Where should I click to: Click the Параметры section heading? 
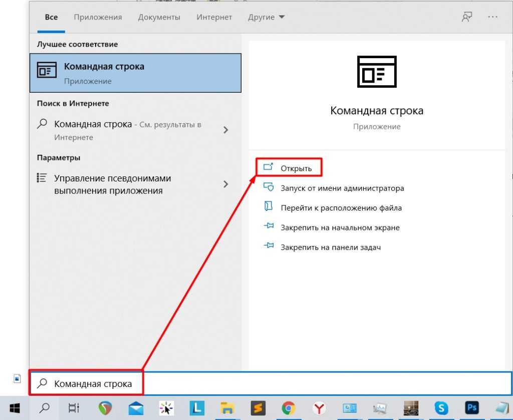point(59,157)
